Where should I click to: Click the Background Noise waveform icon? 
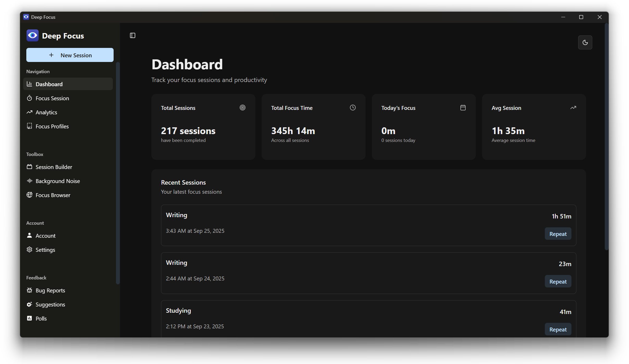click(x=29, y=181)
